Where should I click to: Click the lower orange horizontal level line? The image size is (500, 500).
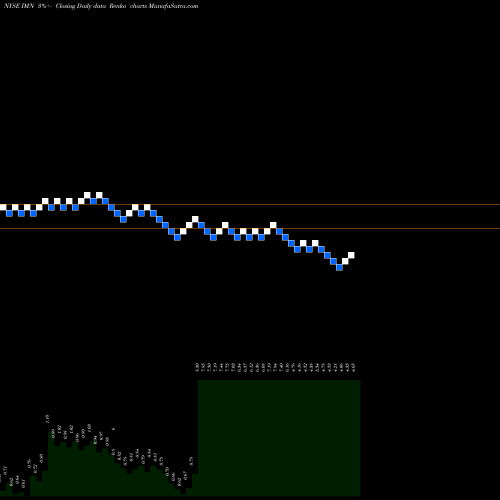pos(250,228)
